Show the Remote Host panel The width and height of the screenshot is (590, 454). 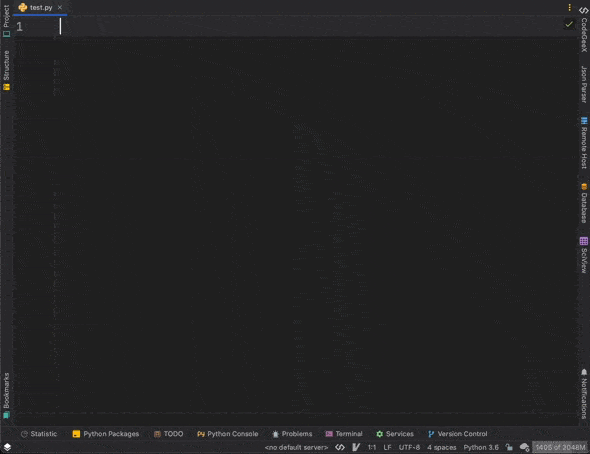click(x=584, y=143)
